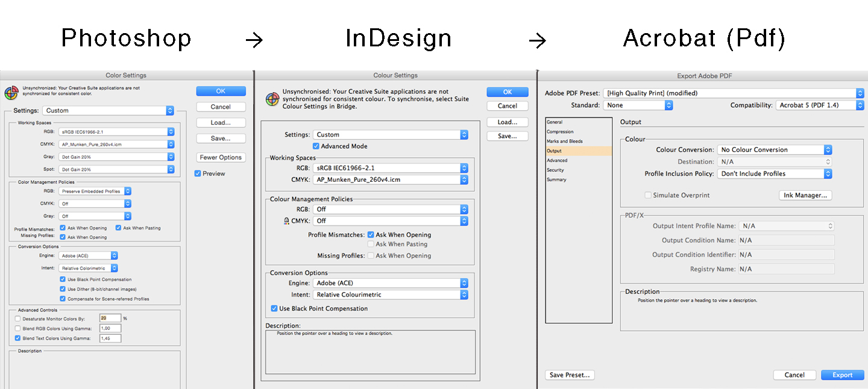This screenshot has height=389, width=868.
Task: Click OK in InDesign Colour Settings
Action: coord(508,92)
